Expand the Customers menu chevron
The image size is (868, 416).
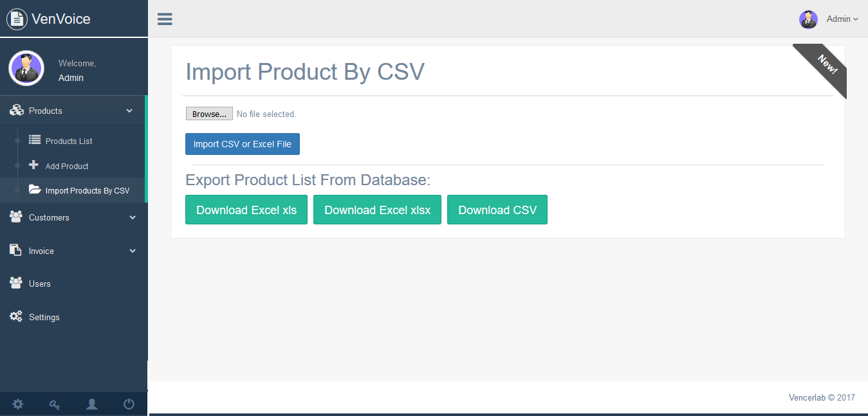click(x=133, y=218)
